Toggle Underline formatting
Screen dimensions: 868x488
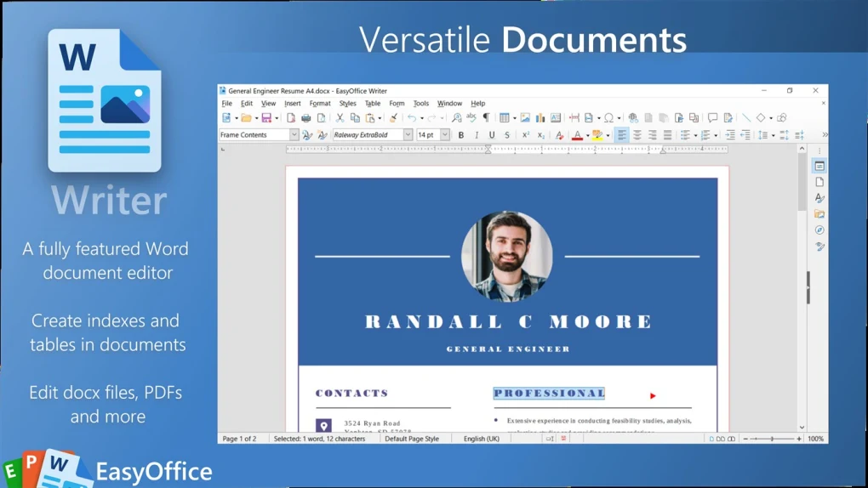tap(491, 135)
